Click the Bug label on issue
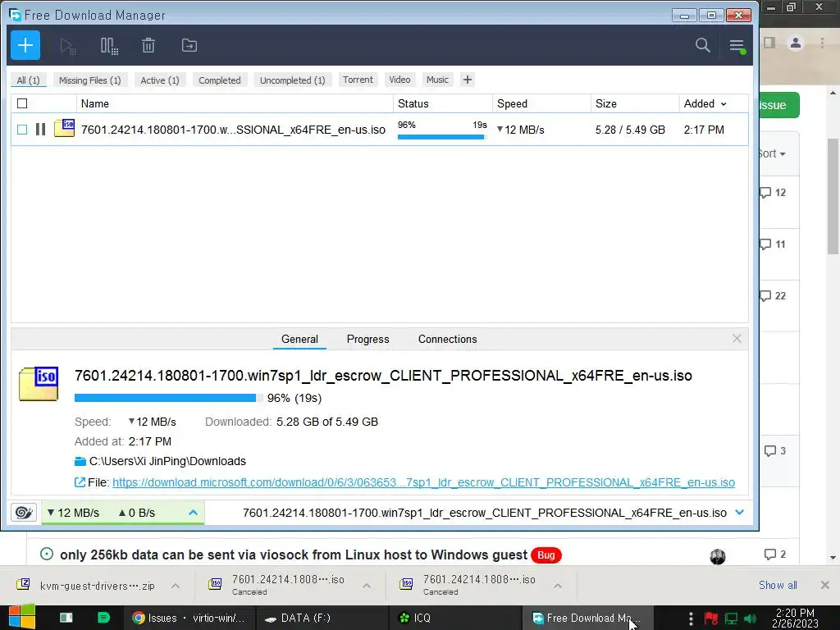This screenshot has width=840, height=630. pos(546,555)
